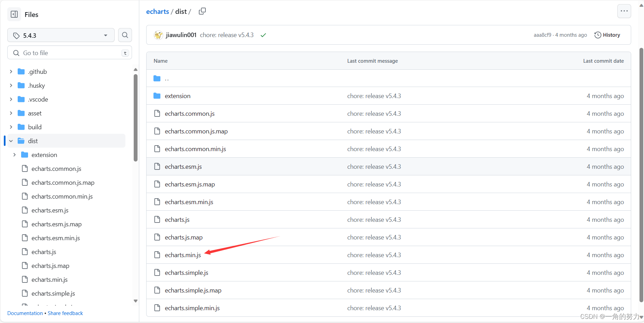The image size is (644, 323).
Task: Click the parent directory folder icon
Action: [x=157, y=78]
